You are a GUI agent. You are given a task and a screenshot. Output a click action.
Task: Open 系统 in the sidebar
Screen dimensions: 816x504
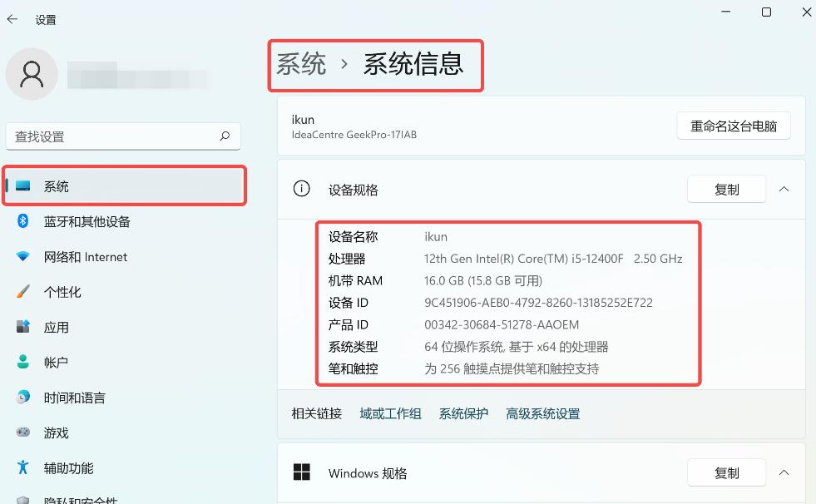(124, 185)
